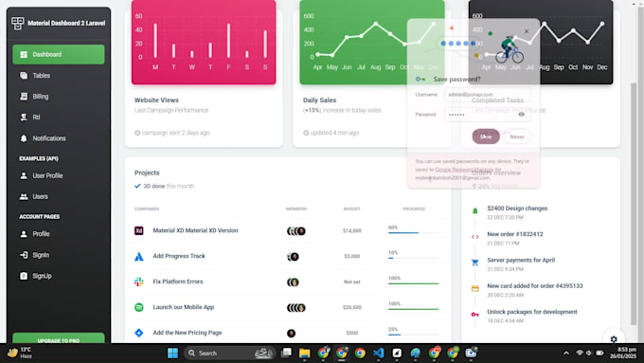644x363 pixels.
Task: Open the Windows Start menu
Action: coord(173,353)
